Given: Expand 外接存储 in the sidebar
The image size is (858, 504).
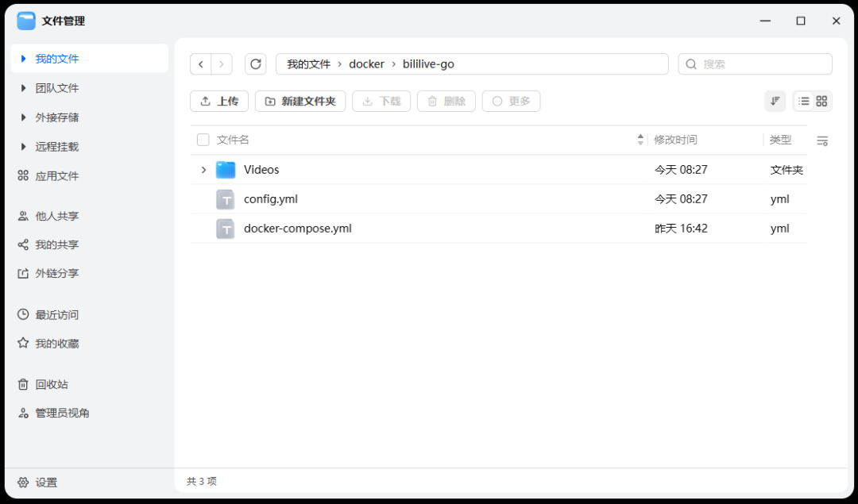Looking at the screenshot, I should click(x=24, y=117).
